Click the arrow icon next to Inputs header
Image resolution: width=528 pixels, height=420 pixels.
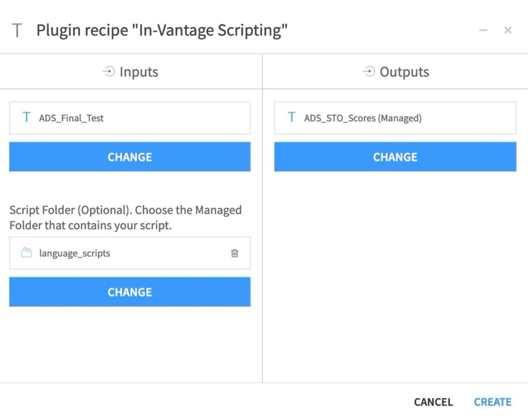(x=108, y=72)
